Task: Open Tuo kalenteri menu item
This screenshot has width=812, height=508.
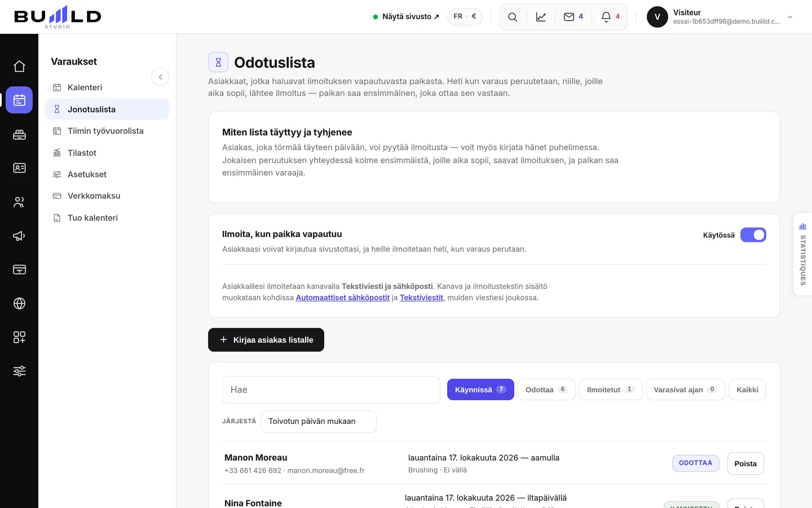Action: (107, 218)
